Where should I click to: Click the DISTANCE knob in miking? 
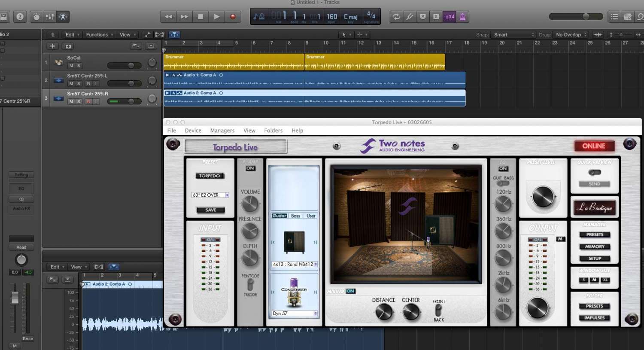pyautogui.click(x=383, y=313)
